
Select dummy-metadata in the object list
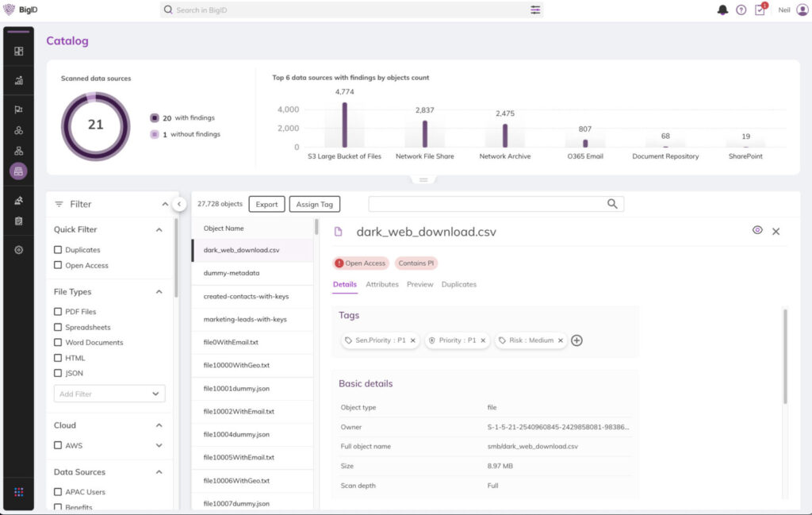253,273
